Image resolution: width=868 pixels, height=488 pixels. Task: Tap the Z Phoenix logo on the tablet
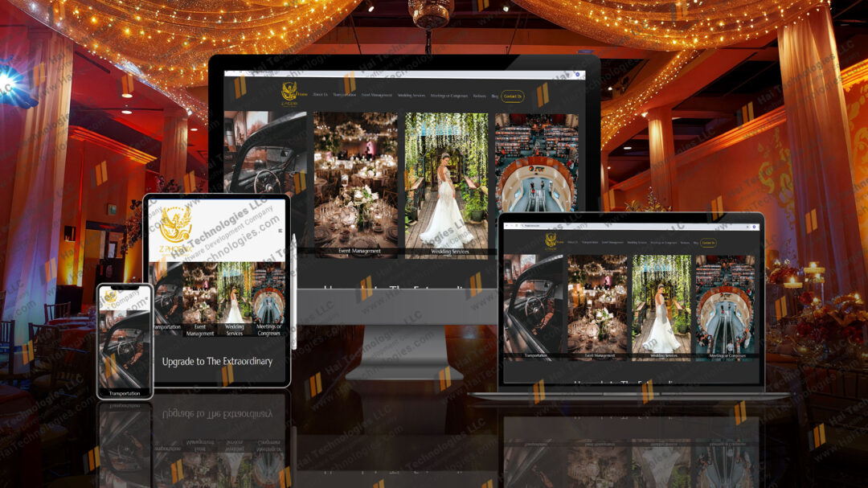pyautogui.click(x=175, y=226)
